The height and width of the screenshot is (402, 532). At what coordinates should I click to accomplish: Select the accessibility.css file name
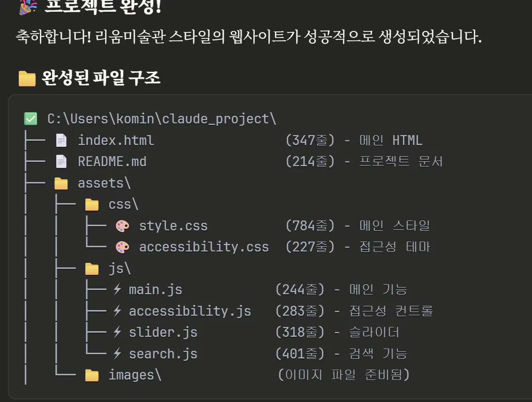204,247
